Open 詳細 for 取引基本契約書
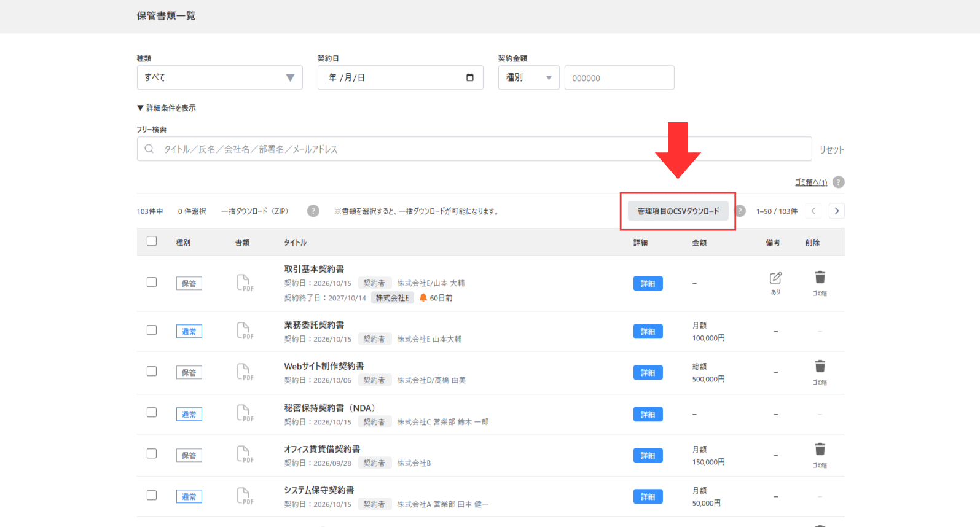This screenshot has width=980, height=527. [x=648, y=283]
